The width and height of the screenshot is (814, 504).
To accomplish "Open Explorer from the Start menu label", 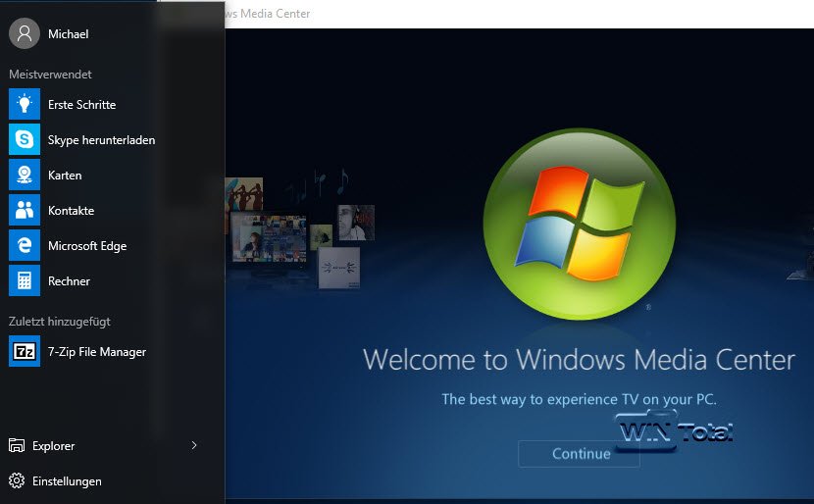I will point(54,446).
